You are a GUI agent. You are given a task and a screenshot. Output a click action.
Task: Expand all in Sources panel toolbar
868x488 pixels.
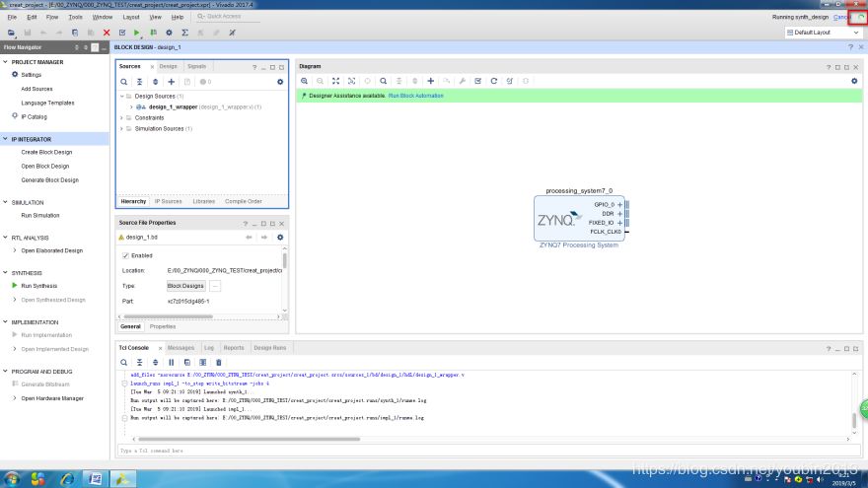click(156, 82)
